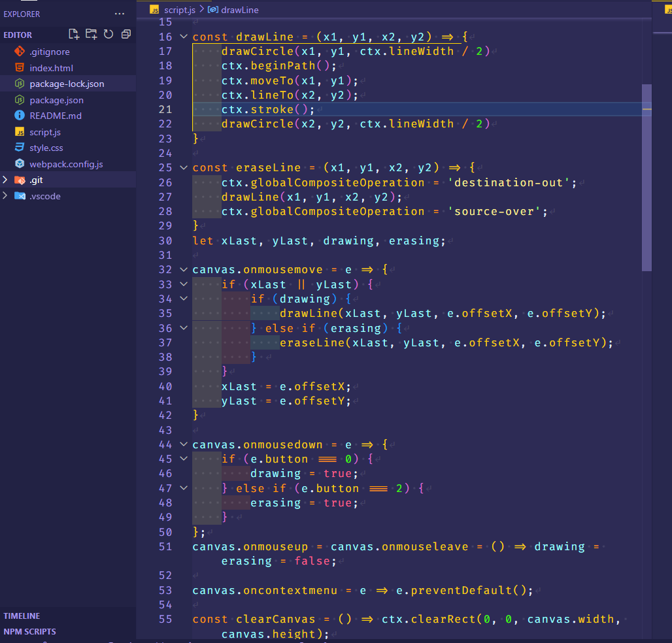
Task: Click the package.json node file icon
Action: (x=20, y=100)
